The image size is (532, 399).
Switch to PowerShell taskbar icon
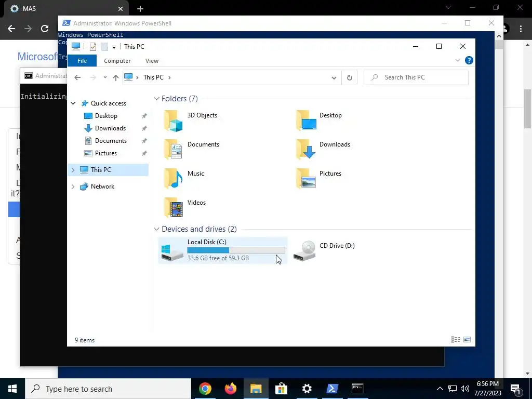[x=332, y=389]
